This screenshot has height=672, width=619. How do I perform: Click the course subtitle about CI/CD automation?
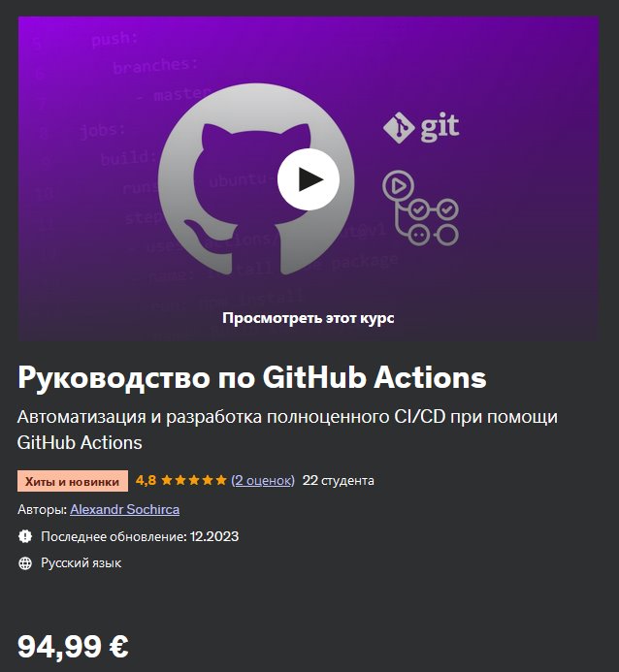[x=287, y=430]
